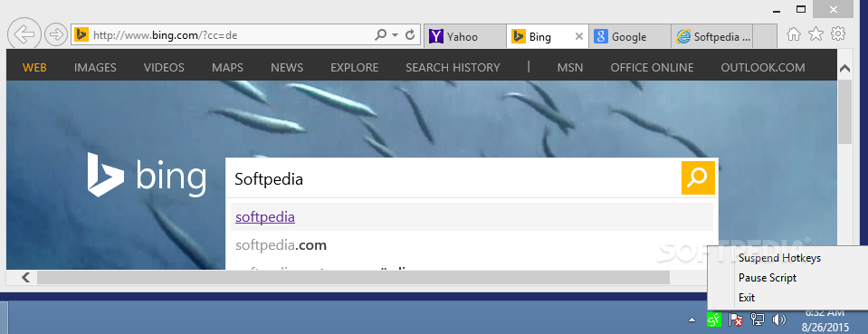Open the MSN link
Viewport: 868px width, 334px height.
[570, 68]
